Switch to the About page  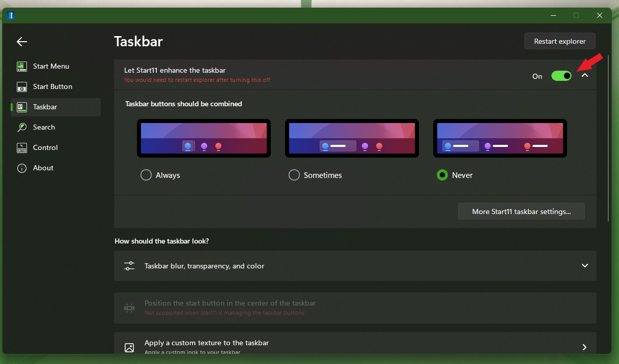tap(43, 168)
